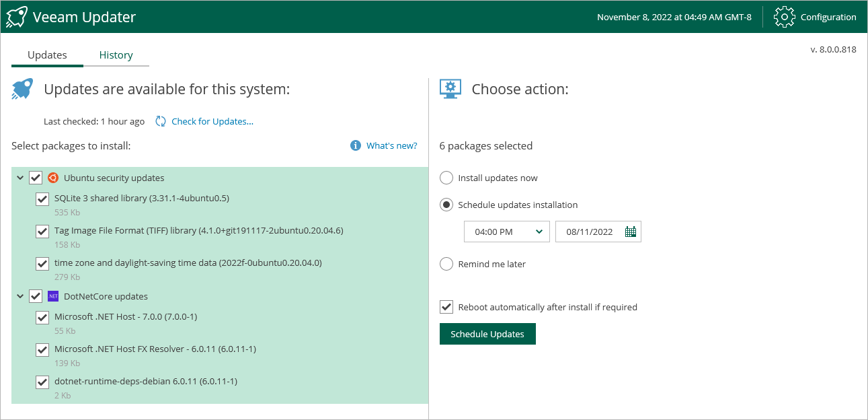Click the Veeam Updater rocket logo
The height and width of the screenshot is (420, 868).
pos(16,17)
